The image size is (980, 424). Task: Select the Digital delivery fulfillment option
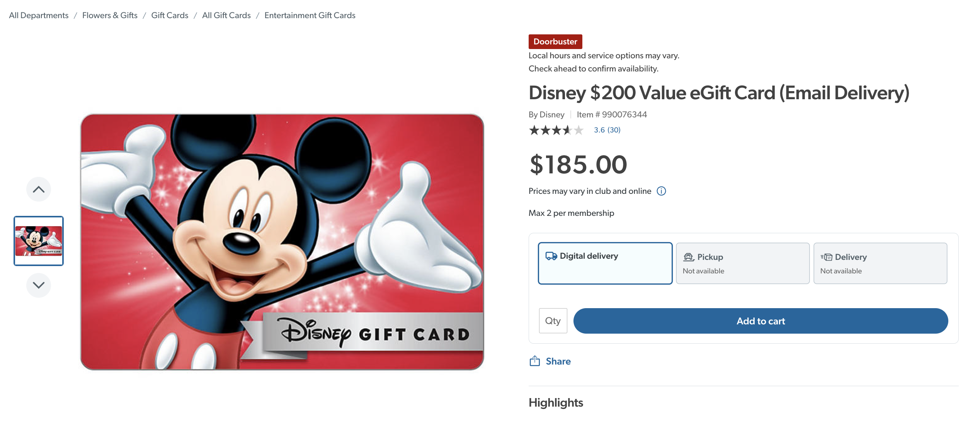click(605, 263)
